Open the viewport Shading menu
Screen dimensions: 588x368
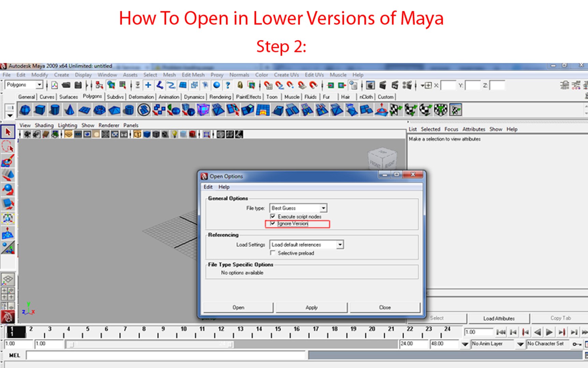[x=44, y=125]
